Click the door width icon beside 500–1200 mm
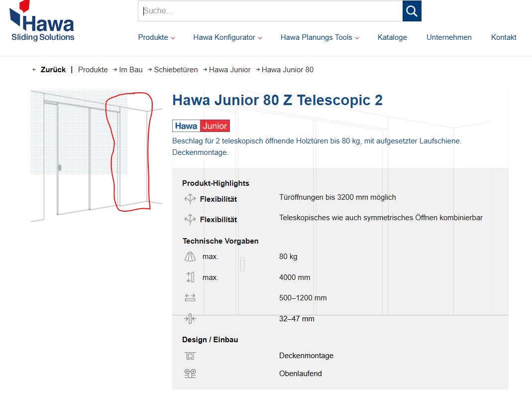 (x=190, y=297)
